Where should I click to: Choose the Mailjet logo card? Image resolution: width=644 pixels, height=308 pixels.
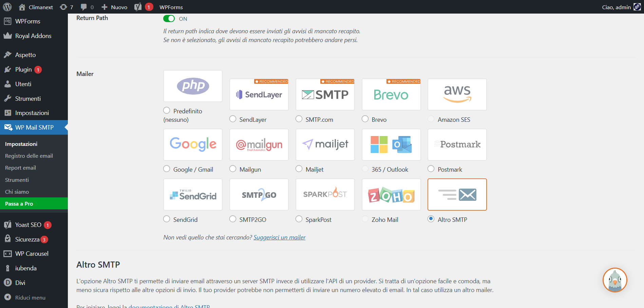[x=325, y=145]
